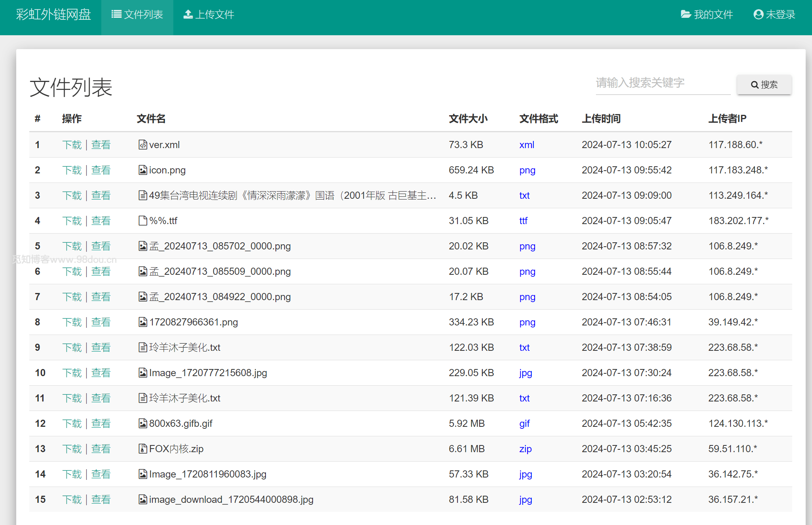Click image icon beside Image_1720777215608.jpg
812x525 pixels.
[x=143, y=373]
